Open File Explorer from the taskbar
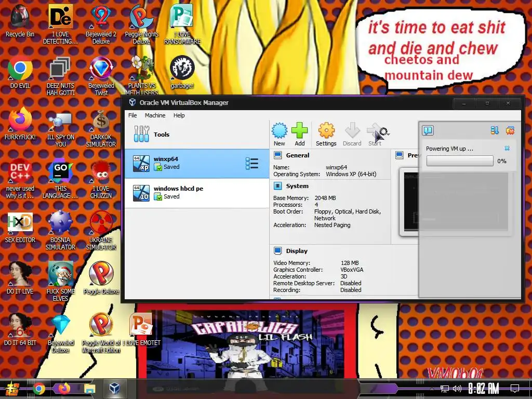The image size is (532, 399). click(89, 389)
